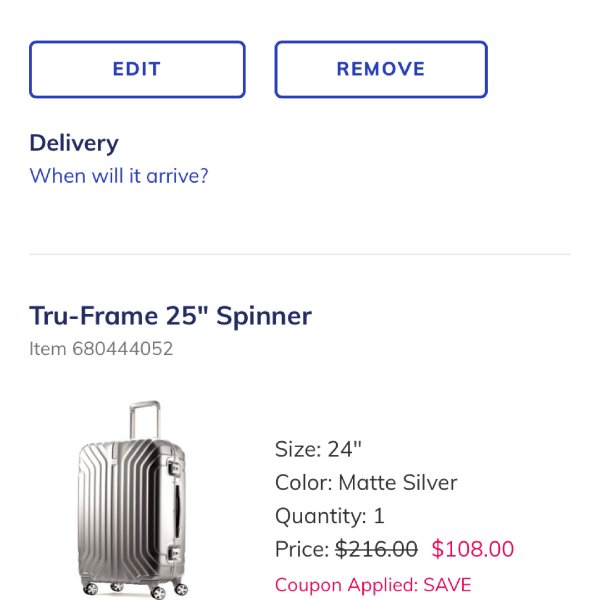This screenshot has width=600, height=600.
Task: Click the item number 680444052
Action: tap(101, 349)
